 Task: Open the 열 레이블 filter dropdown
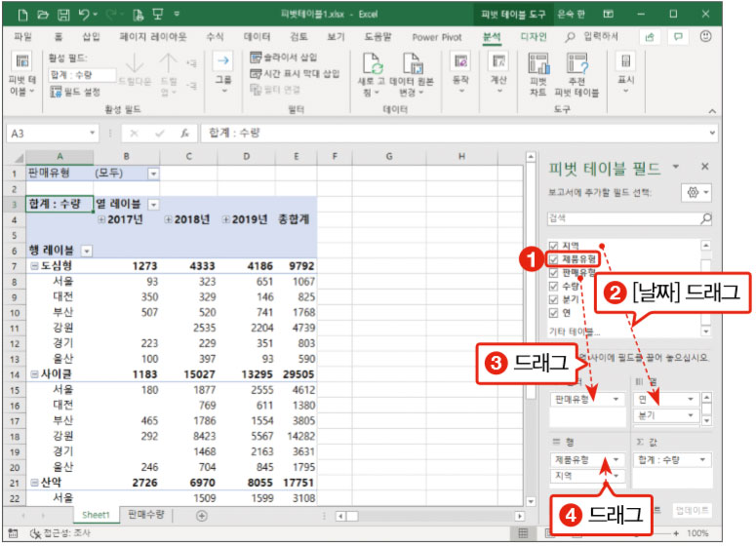[154, 205]
